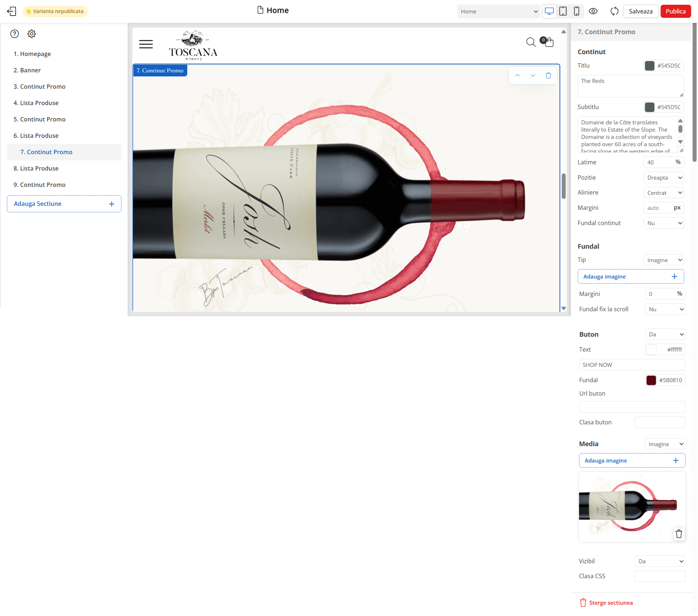Expand the Aliniere Centrat dropdown
The width and height of the screenshot is (698, 616).
pyautogui.click(x=664, y=193)
